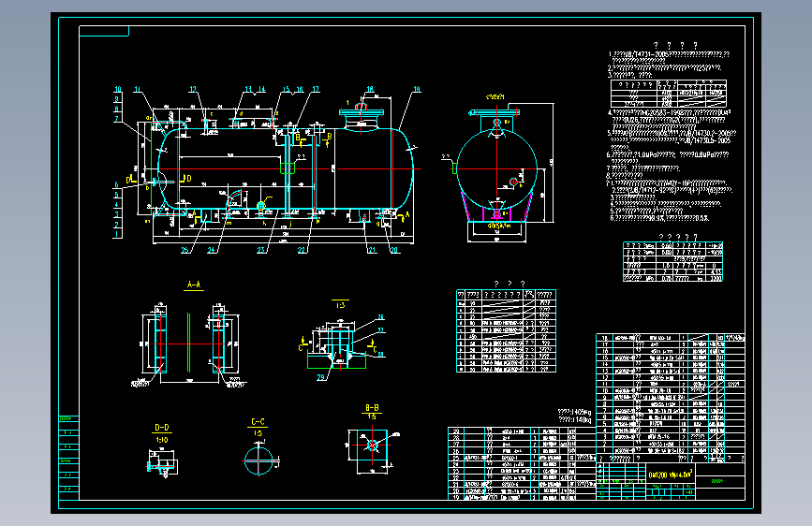Select the B-B section view title
The image size is (812, 526).
click(x=372, y=408)
